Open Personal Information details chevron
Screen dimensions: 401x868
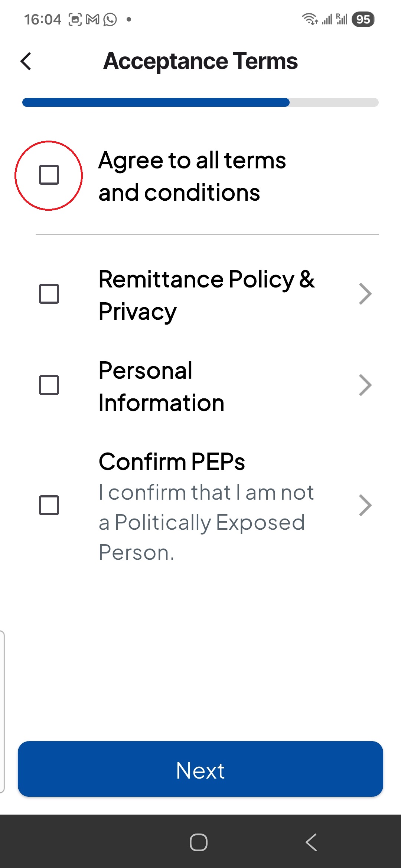(x=365, y=385)
